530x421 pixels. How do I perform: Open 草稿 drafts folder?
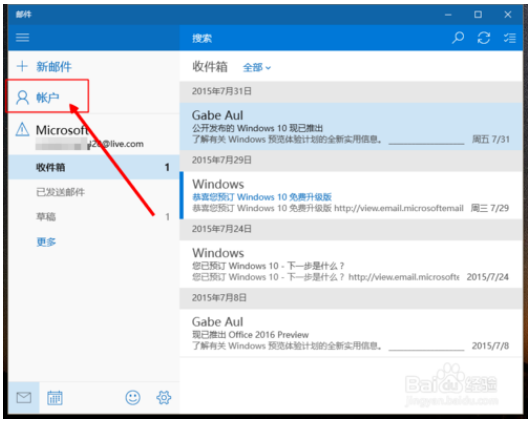93,217
